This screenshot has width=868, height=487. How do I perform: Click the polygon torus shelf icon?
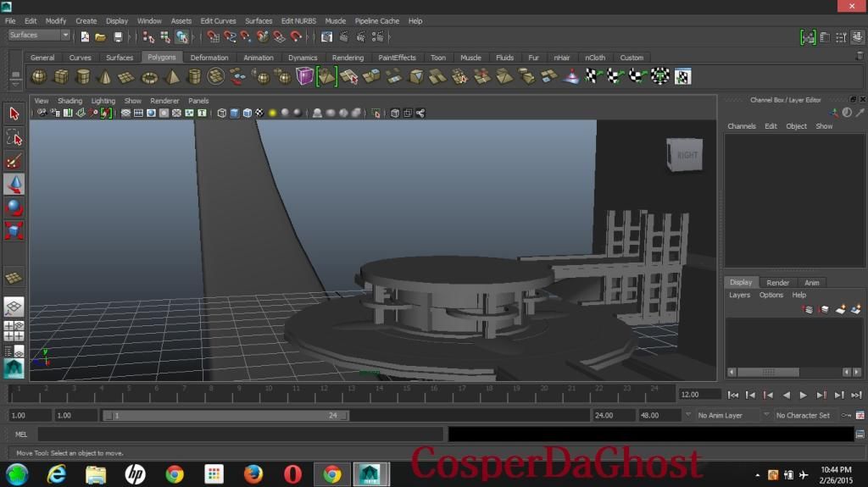tap(149, 77)
